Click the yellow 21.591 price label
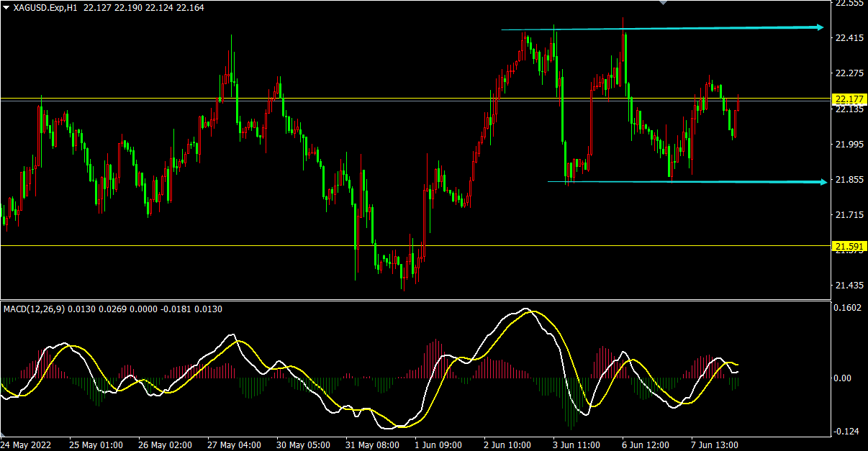Viewport: 868px width, 451px height. click(849, 246)
